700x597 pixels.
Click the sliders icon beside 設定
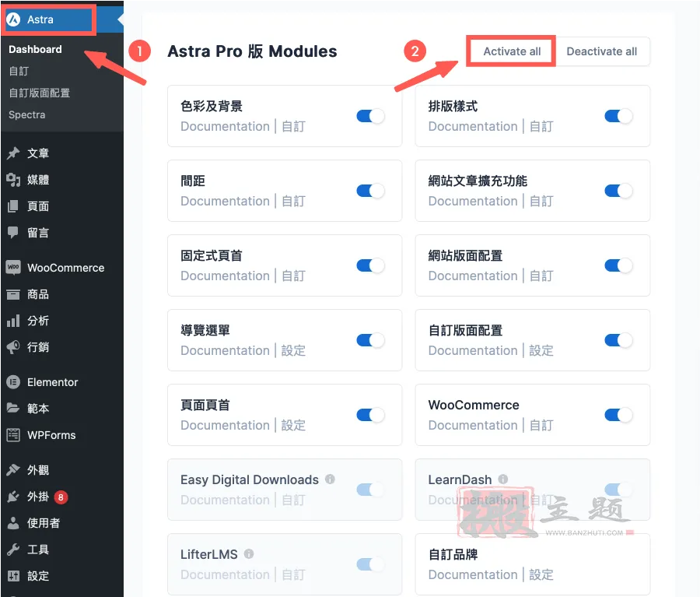(13, 575)
